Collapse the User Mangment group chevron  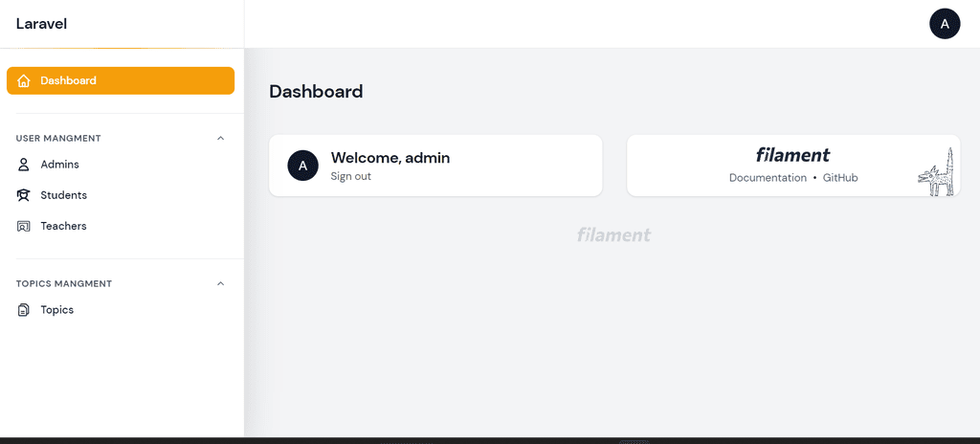tap(220, 138)
